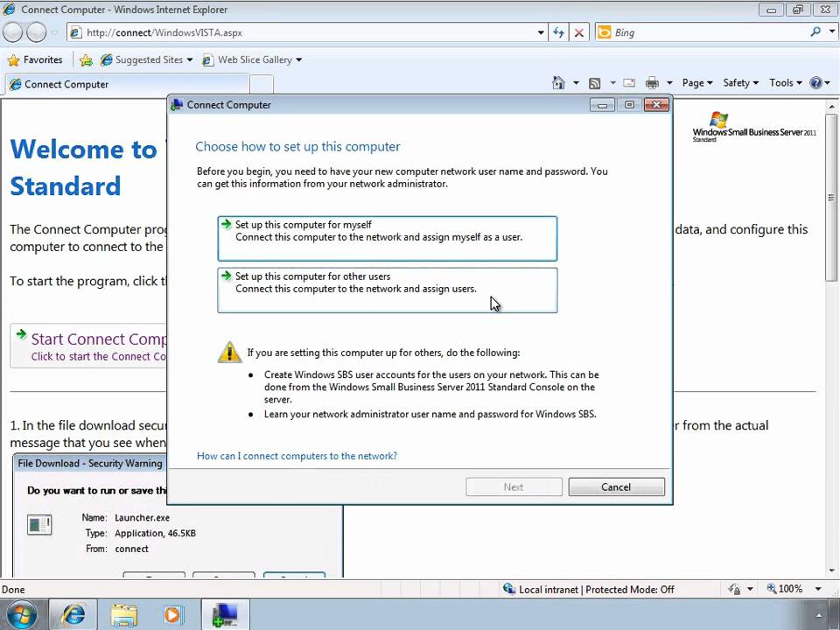Expand the address bar history dropdown

point(541,32)
